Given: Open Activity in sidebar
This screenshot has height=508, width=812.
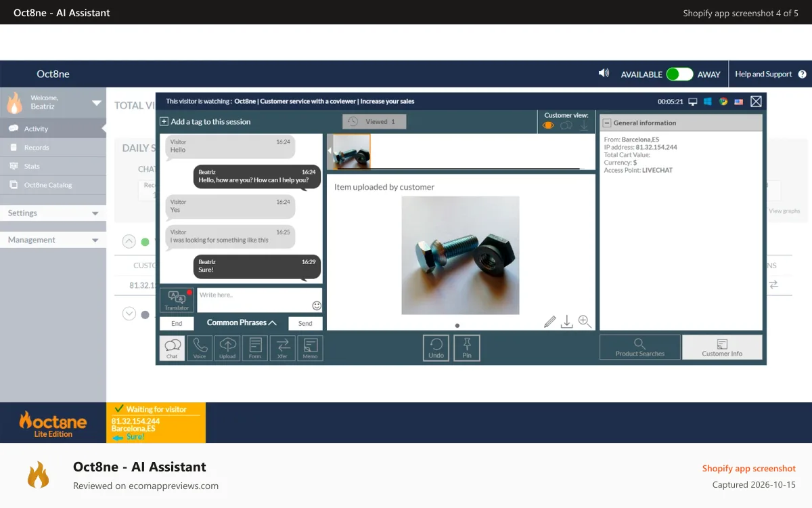Looking at the screenshot, I should pos(53,129).
